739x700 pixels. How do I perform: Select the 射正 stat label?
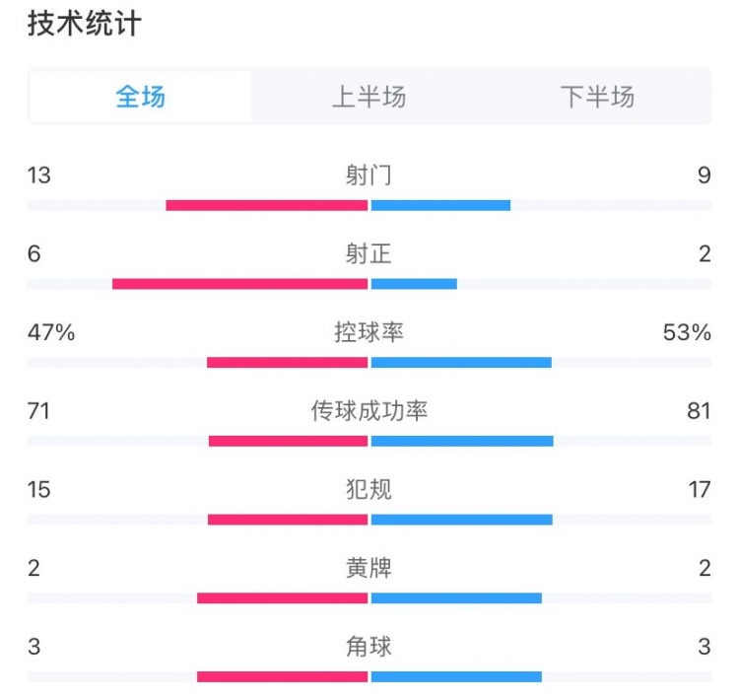pyautogui.click(x=369, y=254)
